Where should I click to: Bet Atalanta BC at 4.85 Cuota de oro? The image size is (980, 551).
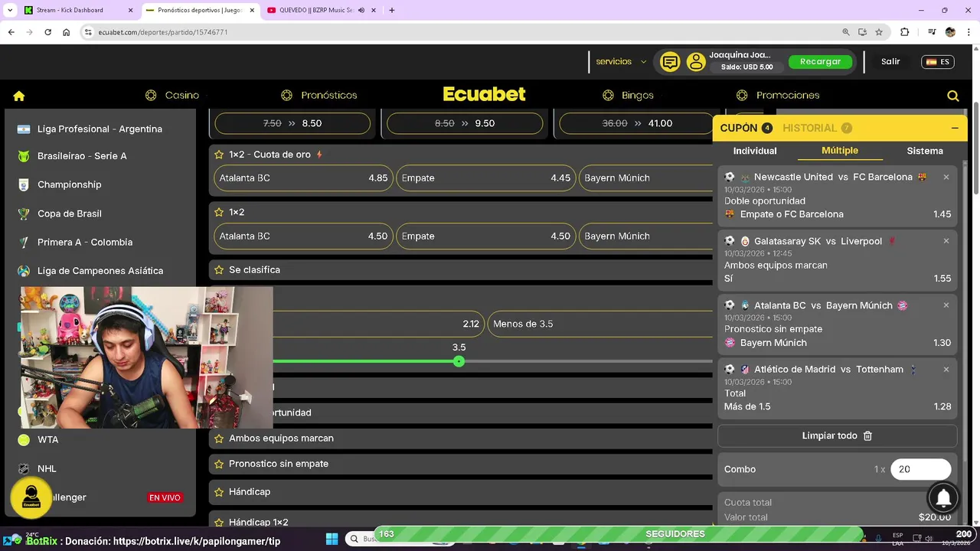coord(303,178)
